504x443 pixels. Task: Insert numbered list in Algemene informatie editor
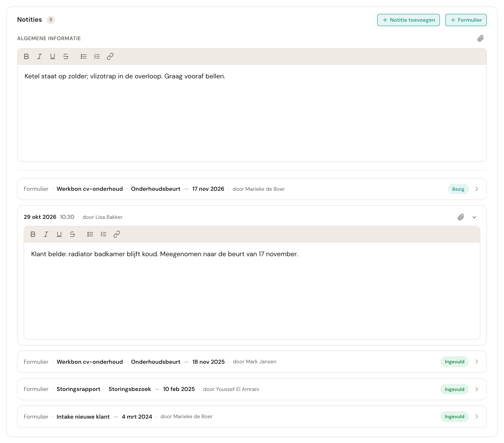97,56
